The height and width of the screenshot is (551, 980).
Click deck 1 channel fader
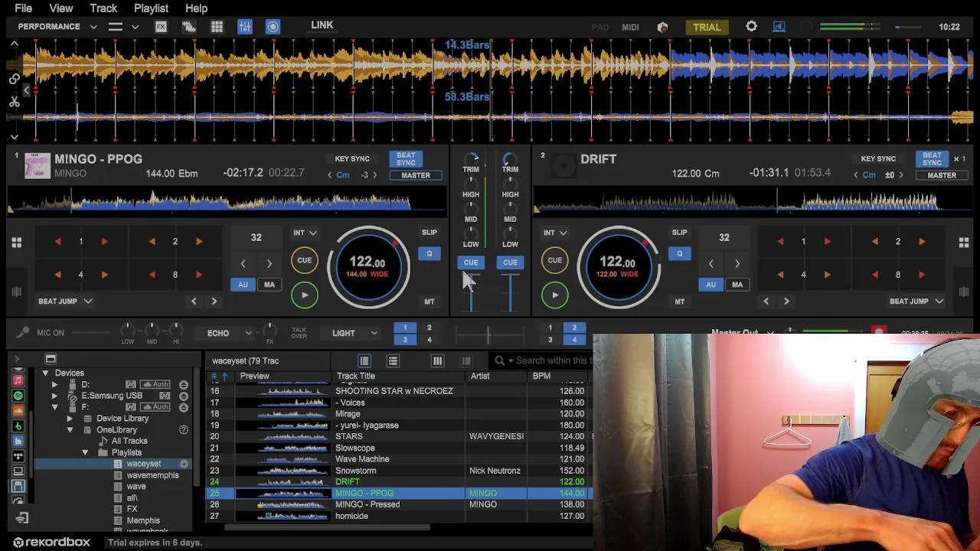pyautogui.click(x=471, y=292)
